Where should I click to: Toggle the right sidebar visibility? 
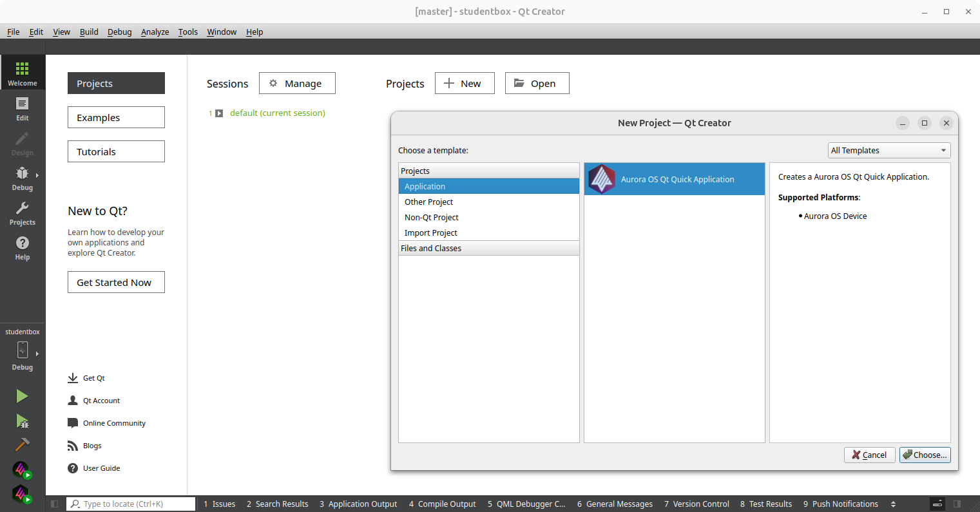(x=957, y=504)
